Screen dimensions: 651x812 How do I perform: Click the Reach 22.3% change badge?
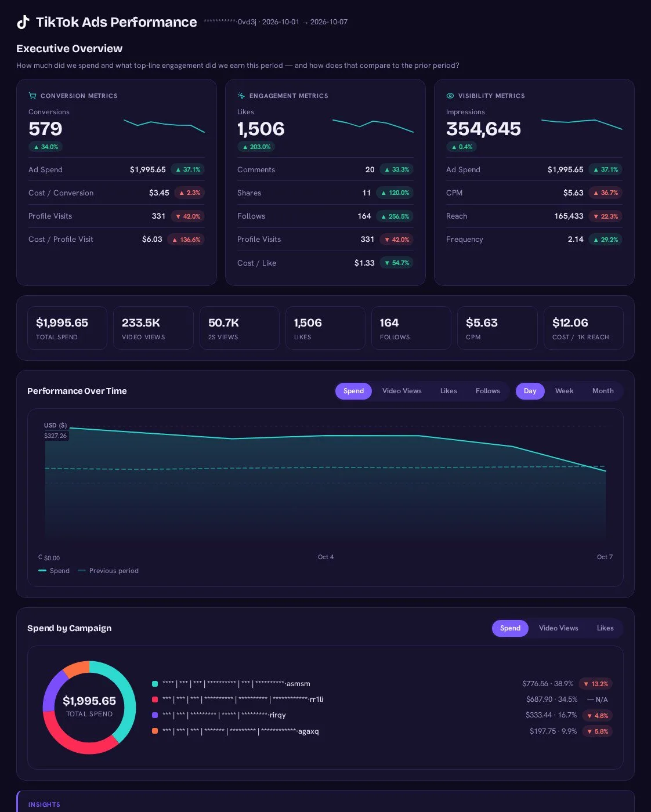tap(606, 216)
